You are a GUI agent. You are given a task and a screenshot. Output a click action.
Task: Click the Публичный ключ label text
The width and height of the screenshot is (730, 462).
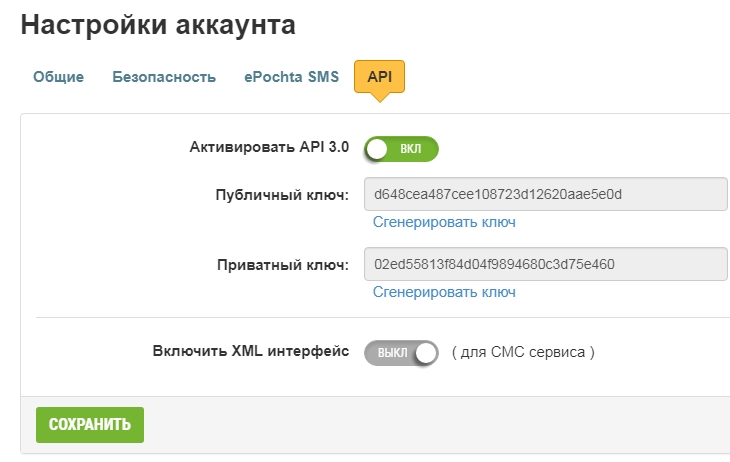point(281,195)
